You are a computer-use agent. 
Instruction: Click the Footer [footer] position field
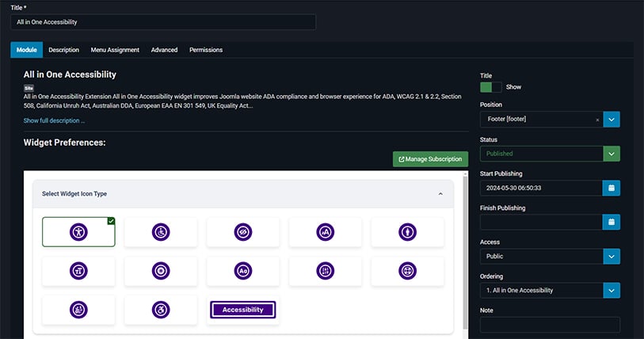(x=541, y=120)
